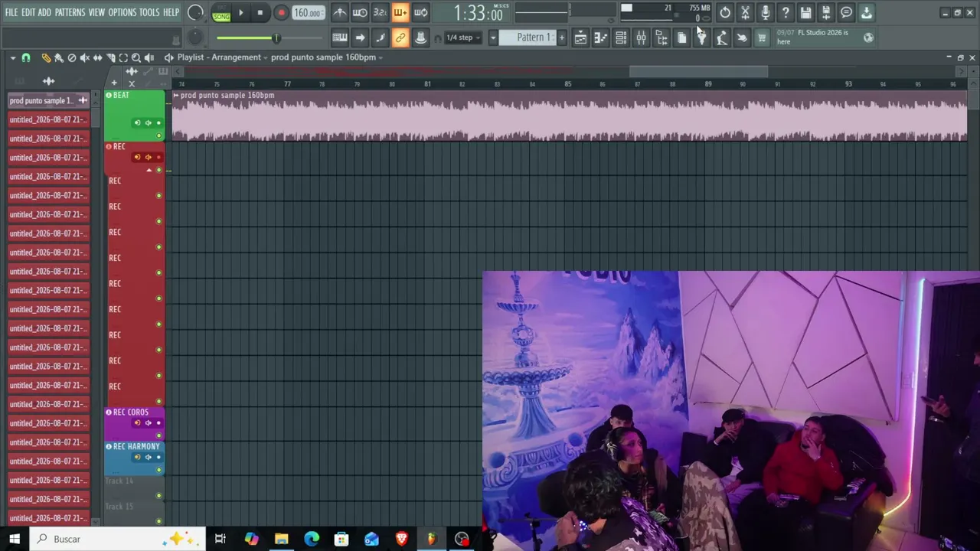Select the playlist Slip tool
Viewport: 980px width, 551px height.
pyautogui.click(x=97, y=57)
